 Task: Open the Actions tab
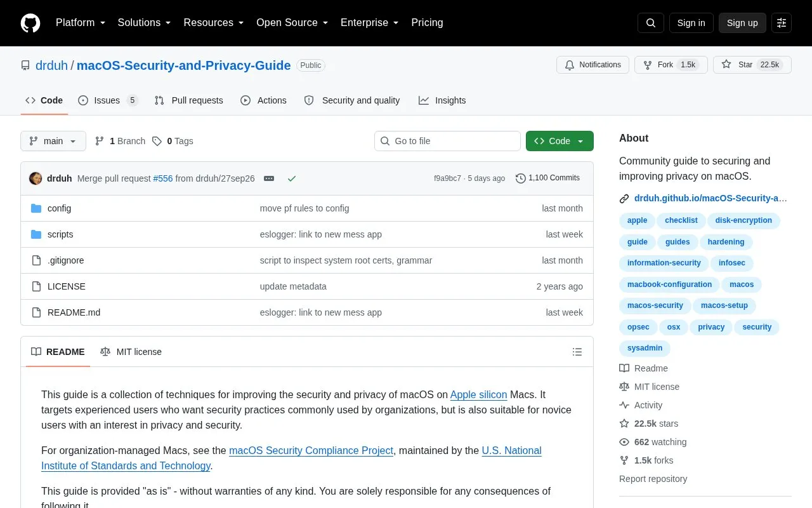pyautogui.click(x=263, y=100)
